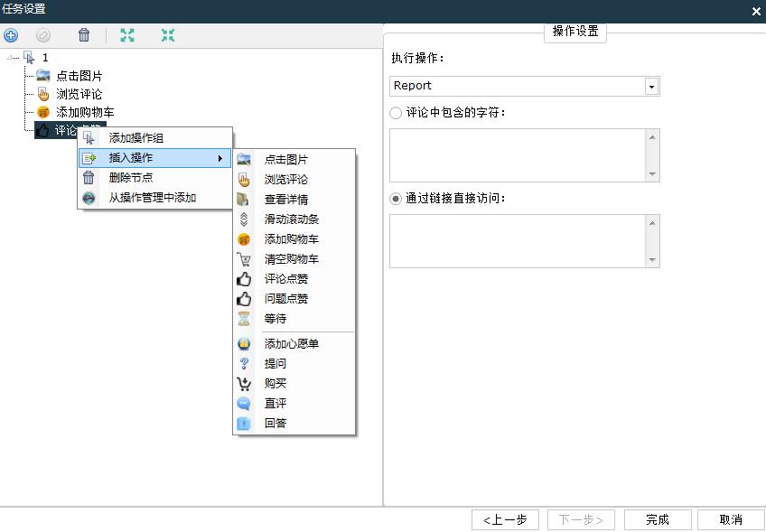This screenshot has width=766, height=532.
Task: Choose 添加操作组 from context menu
Action: tap(154, 138)
